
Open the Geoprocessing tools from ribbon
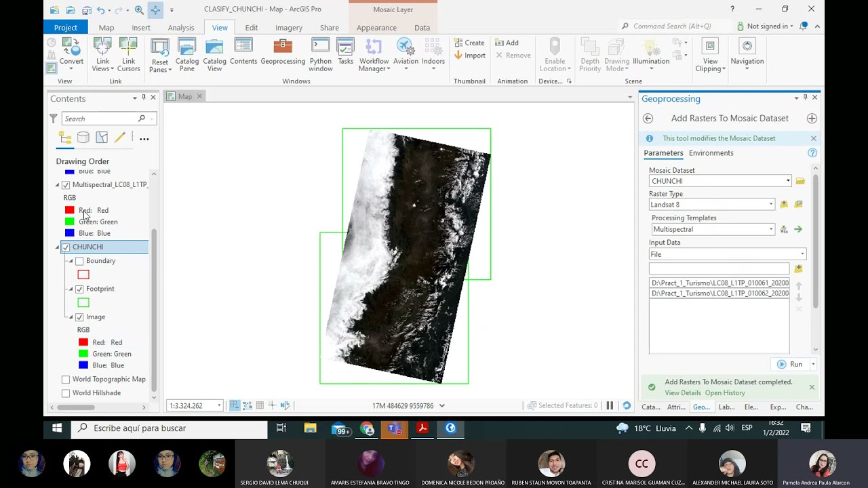click(x=283, y=52)
